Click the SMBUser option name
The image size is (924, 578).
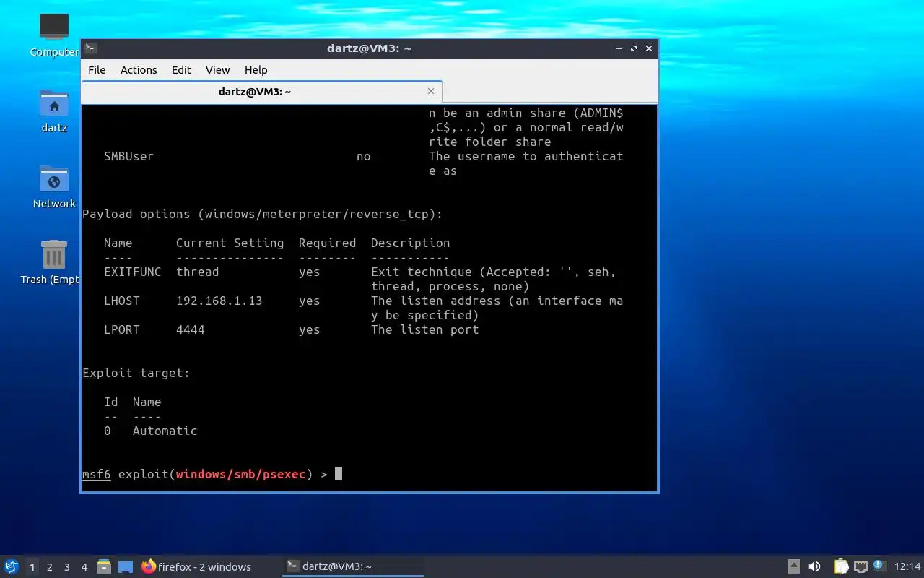point(129,156)
